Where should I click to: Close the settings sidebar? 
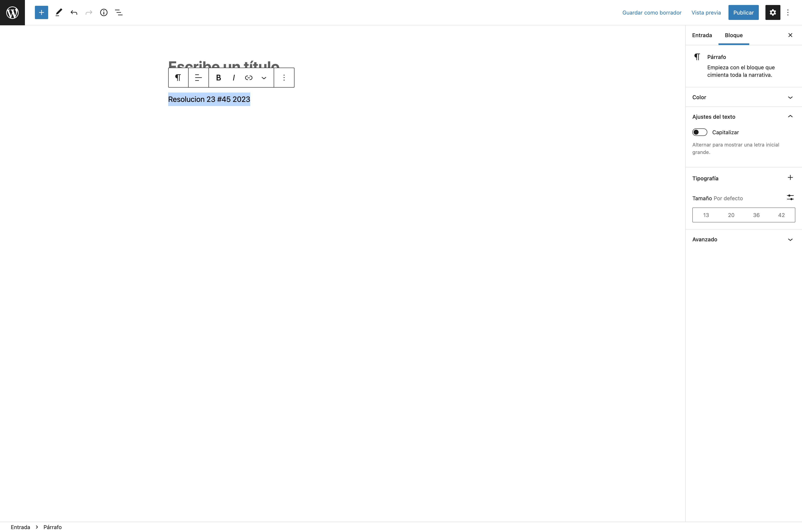[x=790, y=35]
